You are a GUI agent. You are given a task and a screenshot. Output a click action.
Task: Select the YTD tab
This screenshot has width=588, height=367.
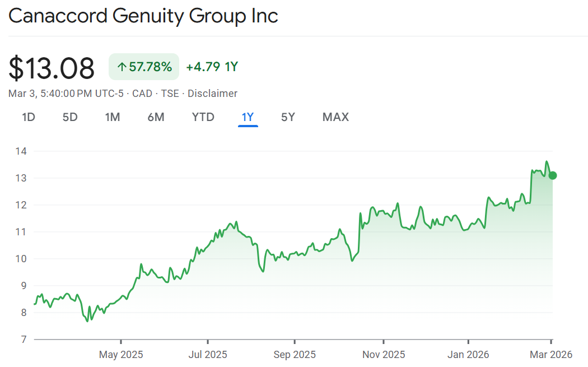[x=203, y=117]
